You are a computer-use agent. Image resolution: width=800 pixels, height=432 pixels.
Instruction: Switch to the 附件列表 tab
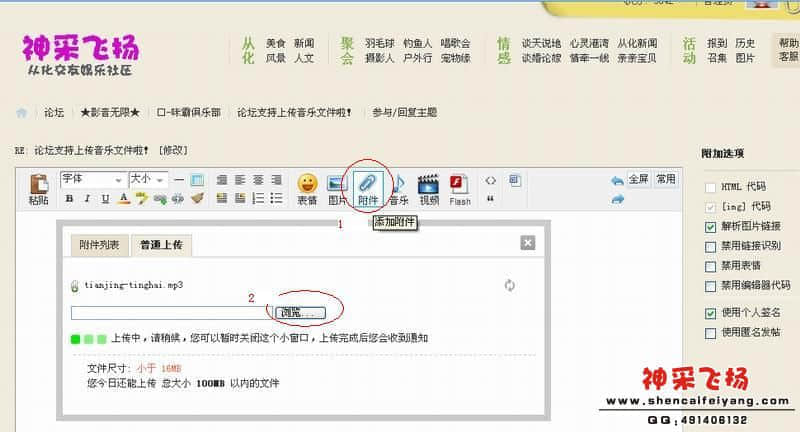click(99, 245)
